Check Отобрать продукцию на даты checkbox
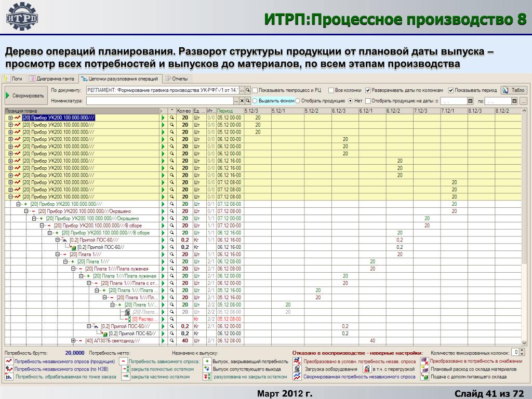Screen dimensions: 532x399 [368, 101]
